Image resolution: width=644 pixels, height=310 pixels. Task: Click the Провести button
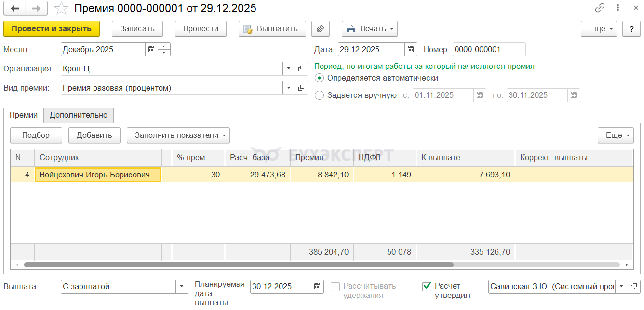[x=201, y=28]
